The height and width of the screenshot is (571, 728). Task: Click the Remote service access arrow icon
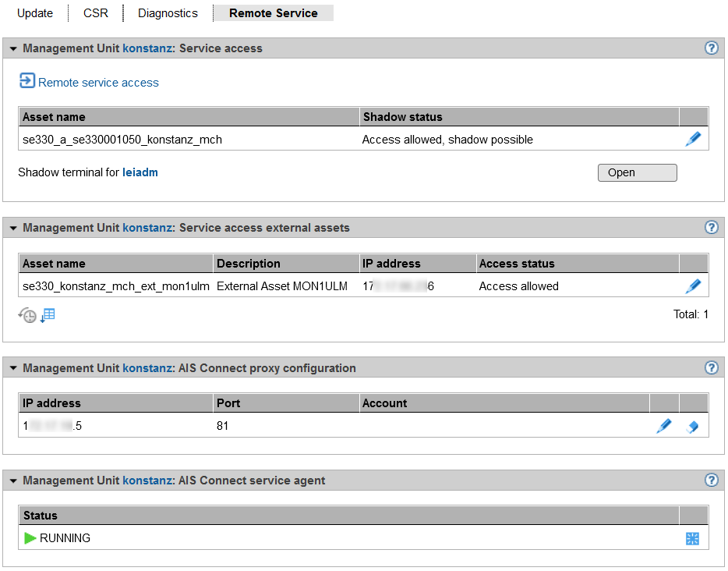click(27, 81)
